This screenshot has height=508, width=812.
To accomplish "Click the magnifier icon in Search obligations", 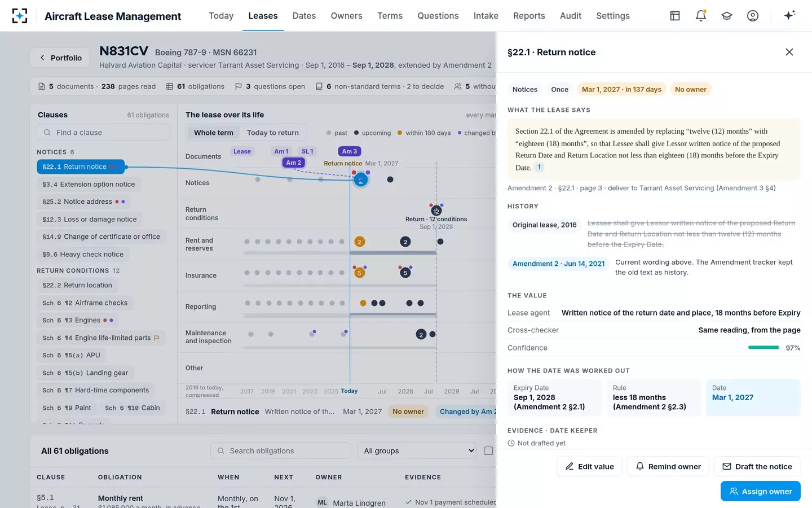I will 221,451.
